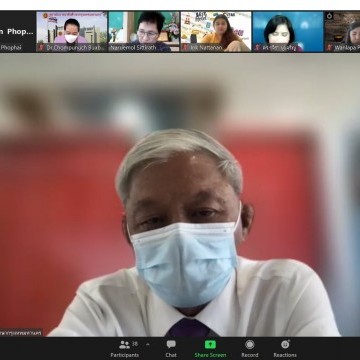
Task: Click the Share Screen label
Action: pos(210,355)
